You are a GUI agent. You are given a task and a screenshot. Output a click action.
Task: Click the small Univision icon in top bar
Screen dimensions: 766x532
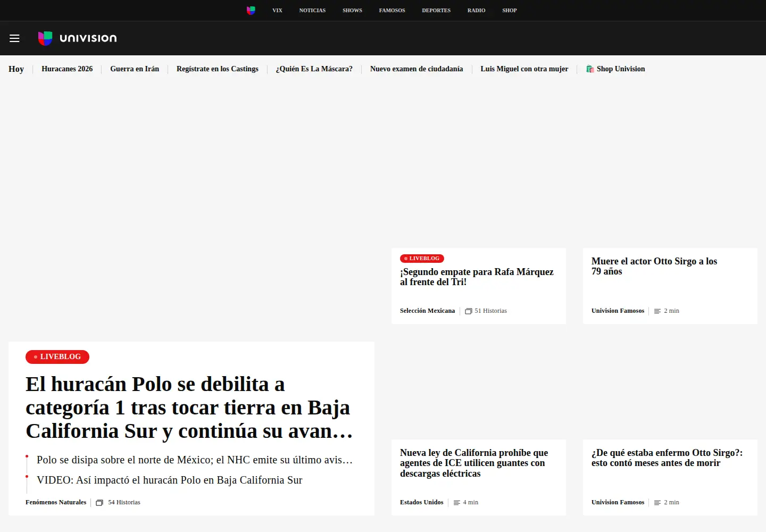[251, 10]
